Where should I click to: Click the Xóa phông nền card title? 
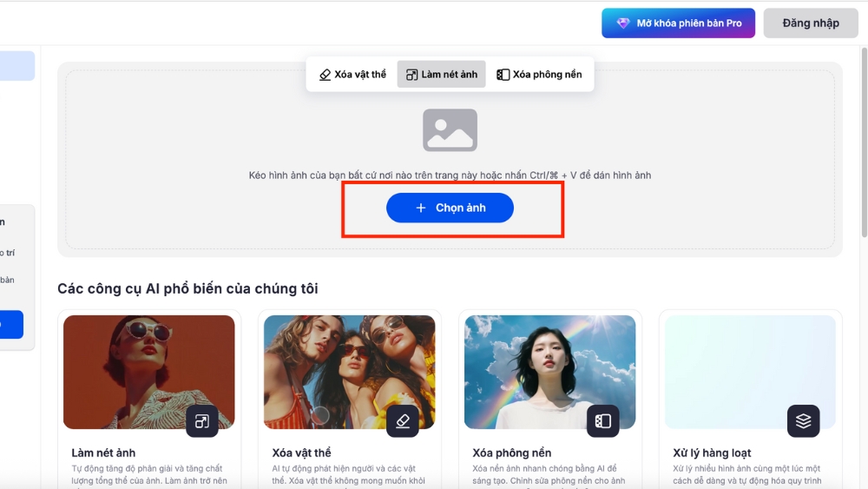click(x=511, y=453)
